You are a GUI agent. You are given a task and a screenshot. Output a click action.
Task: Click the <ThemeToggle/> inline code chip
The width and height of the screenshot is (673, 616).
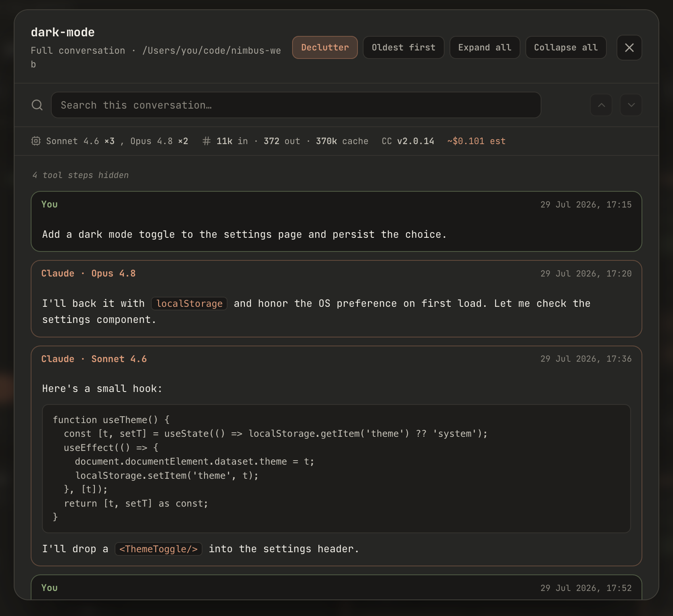point(158,549)
